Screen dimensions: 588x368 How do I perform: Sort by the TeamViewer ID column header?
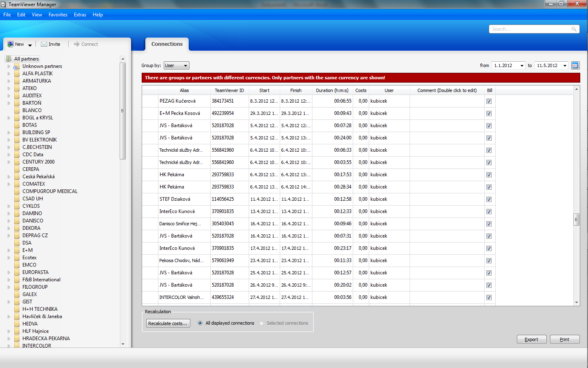coord(229,90)
